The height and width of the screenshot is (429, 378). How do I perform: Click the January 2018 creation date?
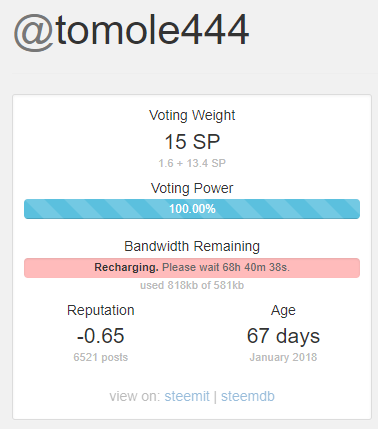pyautogui.click(x=283, y=357)
